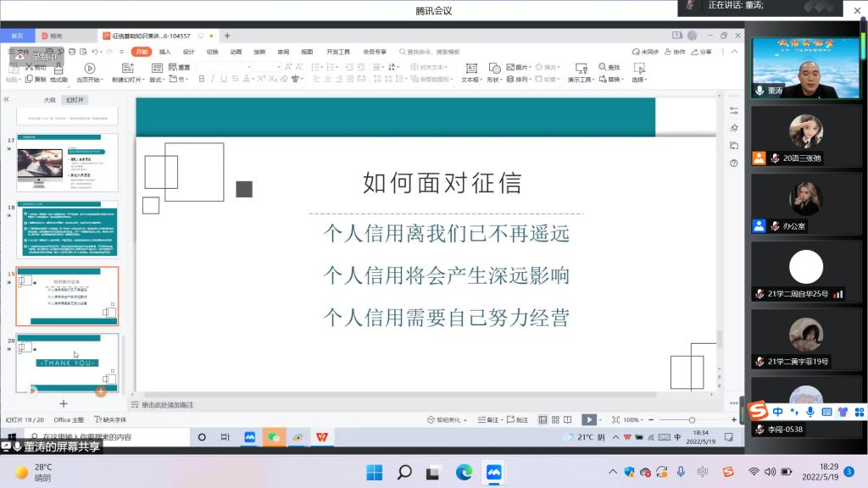This screenshot has width=868, height=488.
Task: Click the Bold formatting icon
Action: click(x=202, y=79)
